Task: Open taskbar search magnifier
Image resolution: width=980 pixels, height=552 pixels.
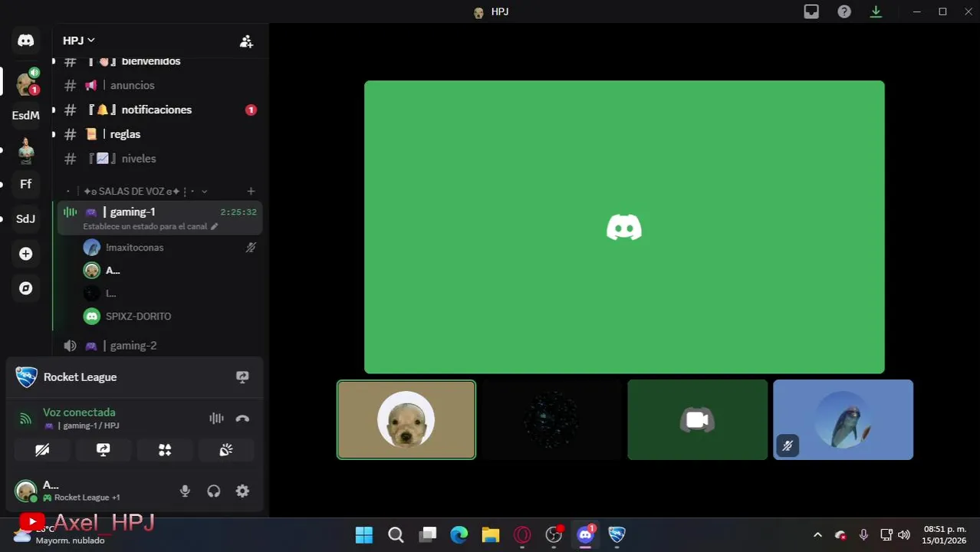Action: tap(396, 534)
